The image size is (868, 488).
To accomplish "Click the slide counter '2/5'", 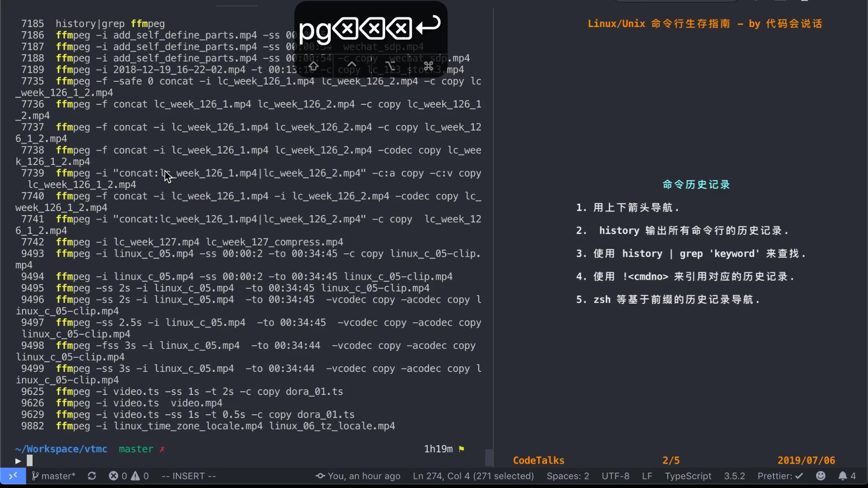I will point(671,460).
